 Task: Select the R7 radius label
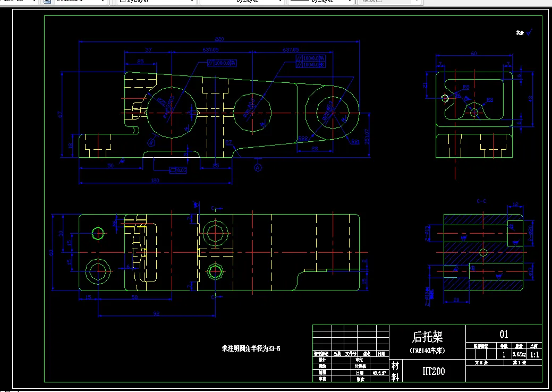[x=228, y=142]
